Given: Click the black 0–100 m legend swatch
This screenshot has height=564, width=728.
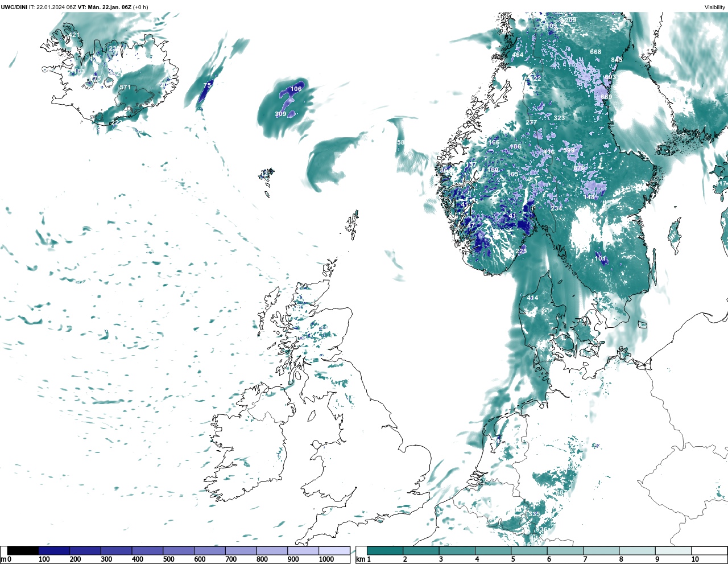Looking at the screenshot, I should click(x=23, y=551).
